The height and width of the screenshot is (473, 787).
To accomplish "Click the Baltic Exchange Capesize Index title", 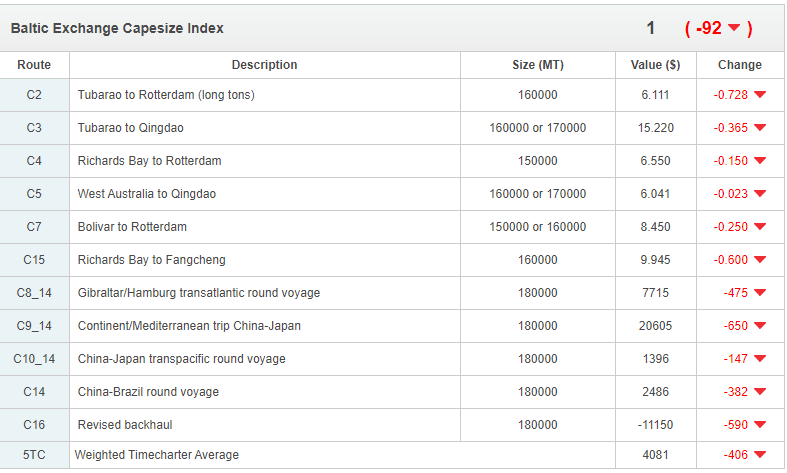I will coord(117,28).
